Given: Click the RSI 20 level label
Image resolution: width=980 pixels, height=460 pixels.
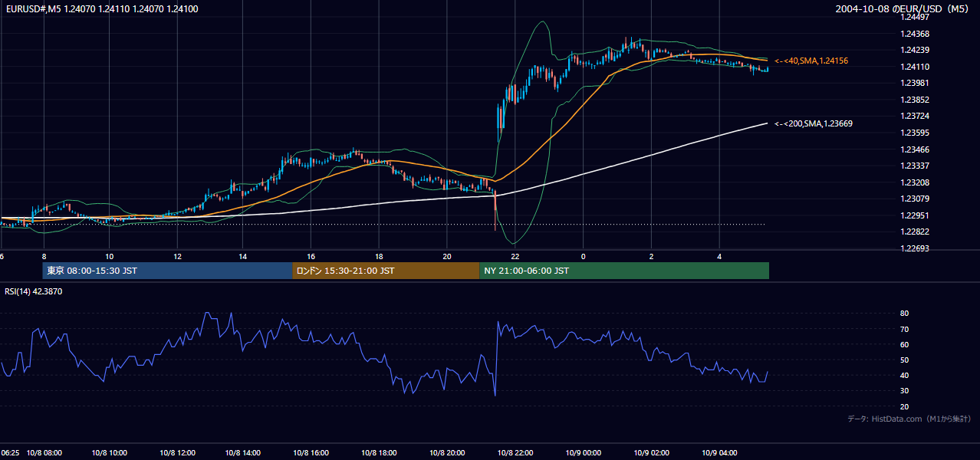Looking at the screenshot, I should coord(905,406).
